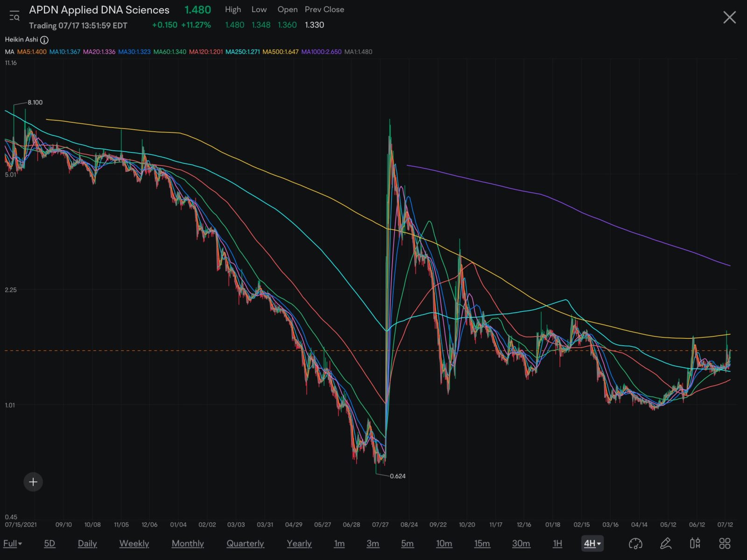Screen dimensions: 747x560
Task: Click the 07/27 date on the axis
Action: (x=381, y=525)
